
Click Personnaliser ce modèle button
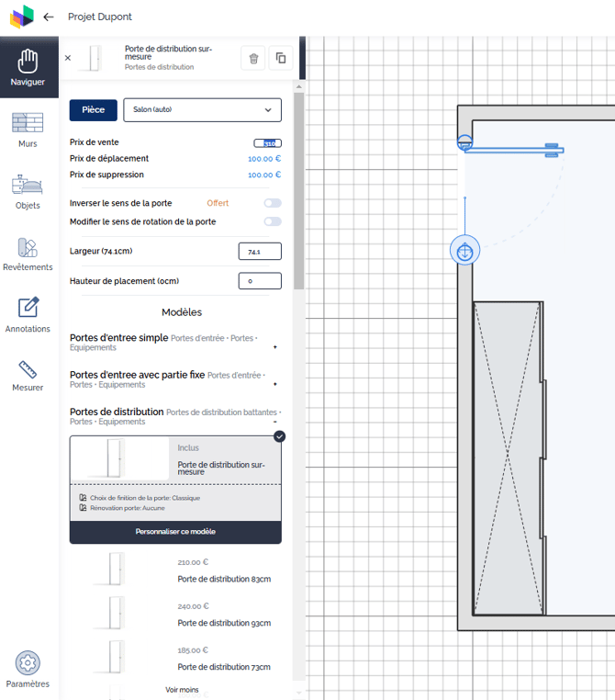pos(175,532)
